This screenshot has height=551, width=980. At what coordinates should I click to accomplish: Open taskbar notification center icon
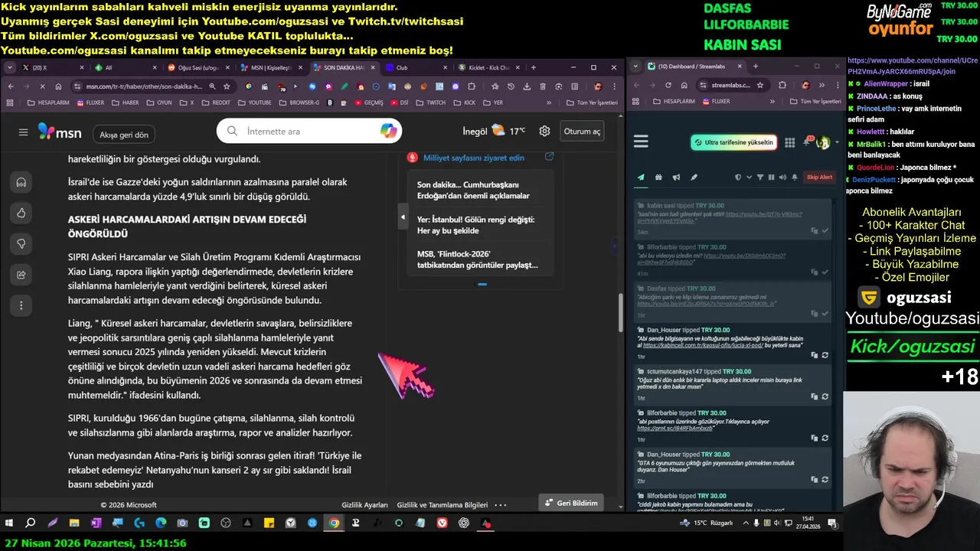pos(832,523)
